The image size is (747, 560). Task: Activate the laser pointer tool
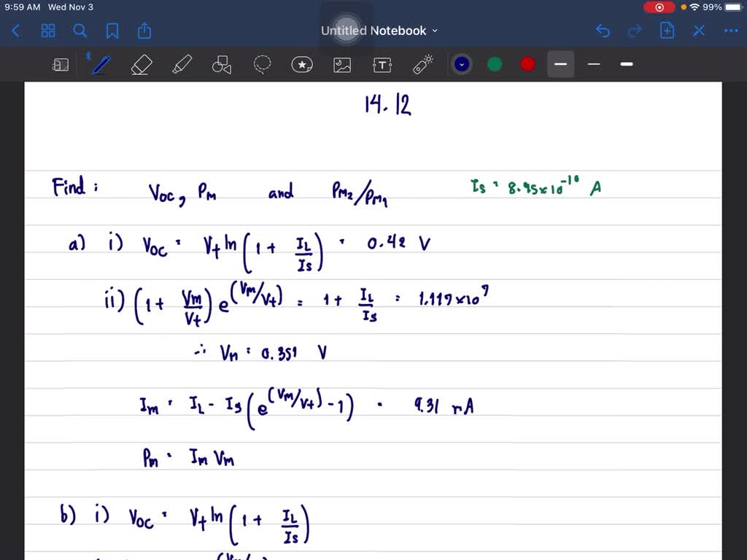click(422, 64)
